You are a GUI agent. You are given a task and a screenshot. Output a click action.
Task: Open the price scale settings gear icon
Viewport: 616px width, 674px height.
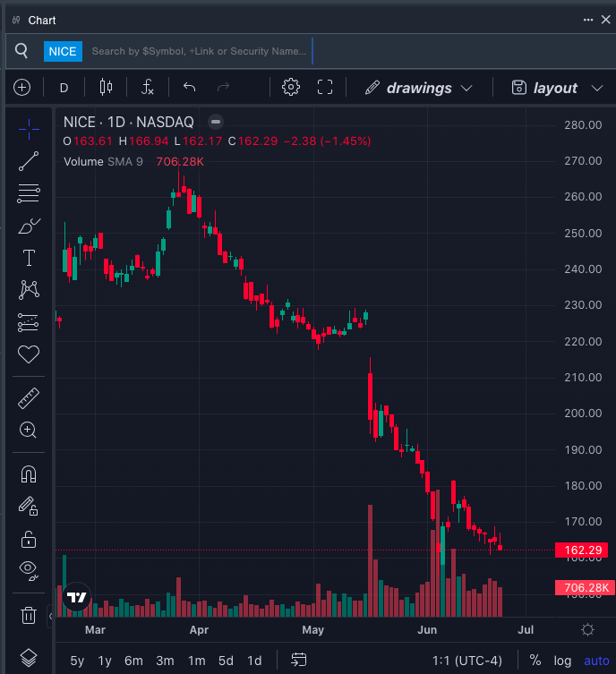[587, 630]
